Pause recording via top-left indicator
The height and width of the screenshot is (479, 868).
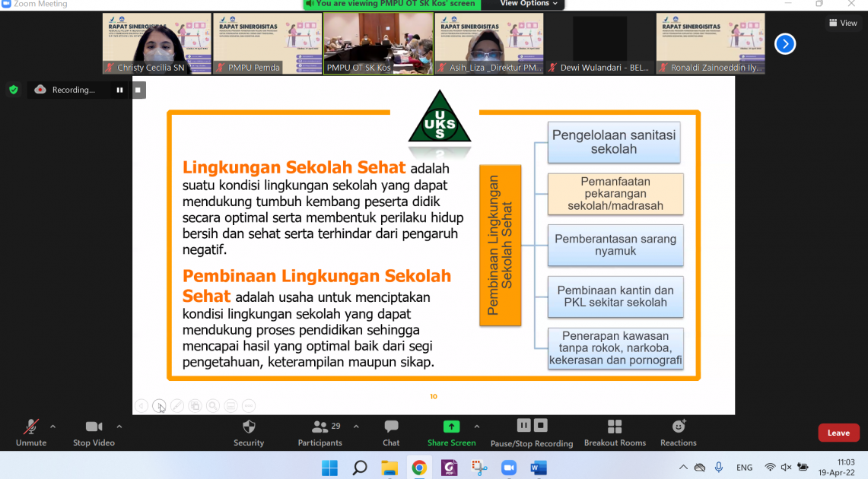coord(119,90)
